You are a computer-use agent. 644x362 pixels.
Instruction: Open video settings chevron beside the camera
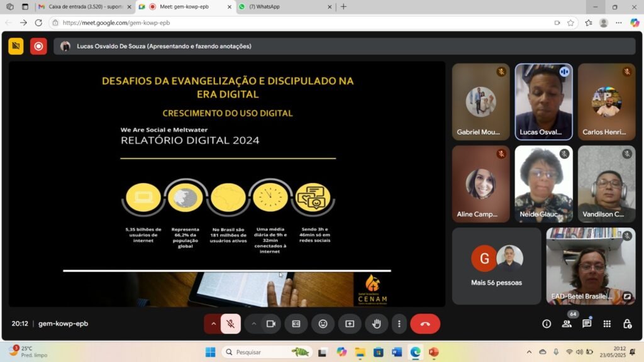coord(253,324)
